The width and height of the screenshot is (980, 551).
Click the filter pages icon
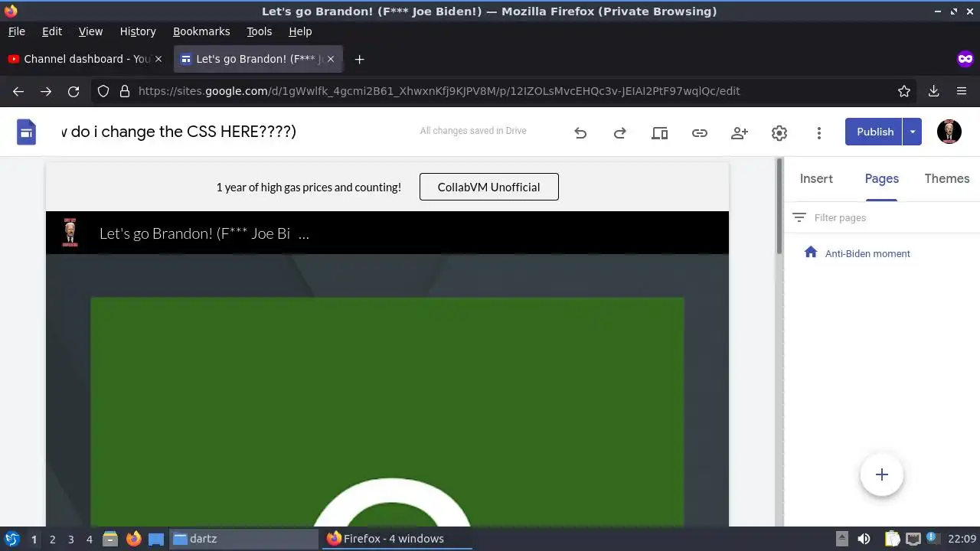[x=799, y=217]
